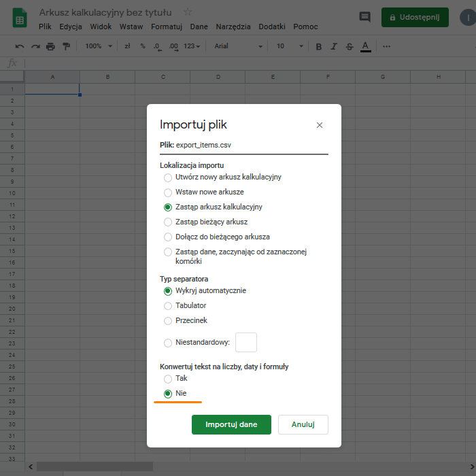476x476 pixels.
Task: Click the 'Importuj dane' button
Action: point(231,424)
